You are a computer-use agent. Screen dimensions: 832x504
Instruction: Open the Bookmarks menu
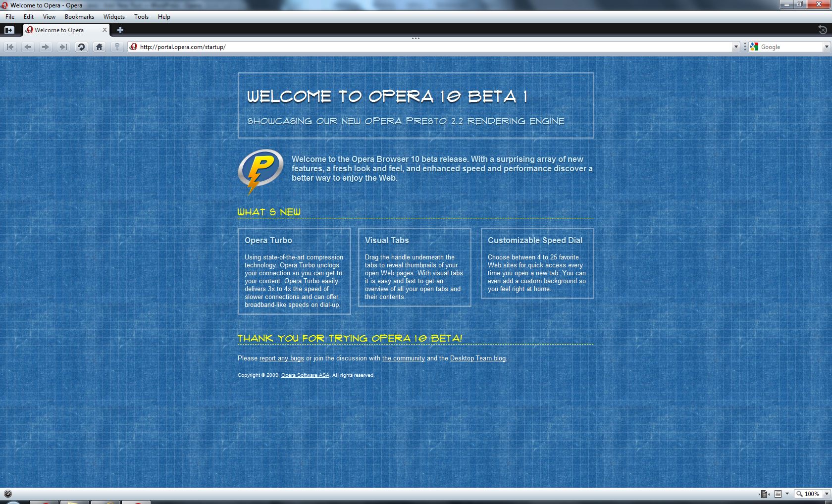pyautogui.click(x=79, y=17)
